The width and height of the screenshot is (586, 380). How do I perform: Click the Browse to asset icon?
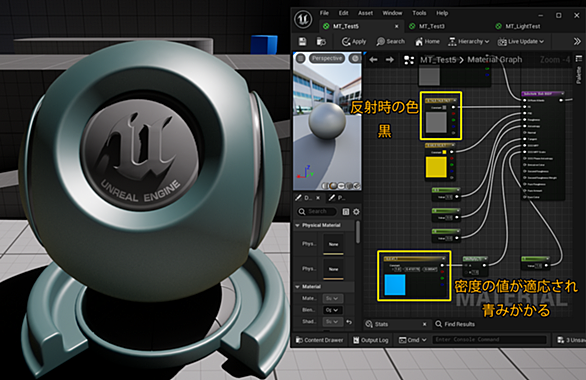[x=321, y=41]
